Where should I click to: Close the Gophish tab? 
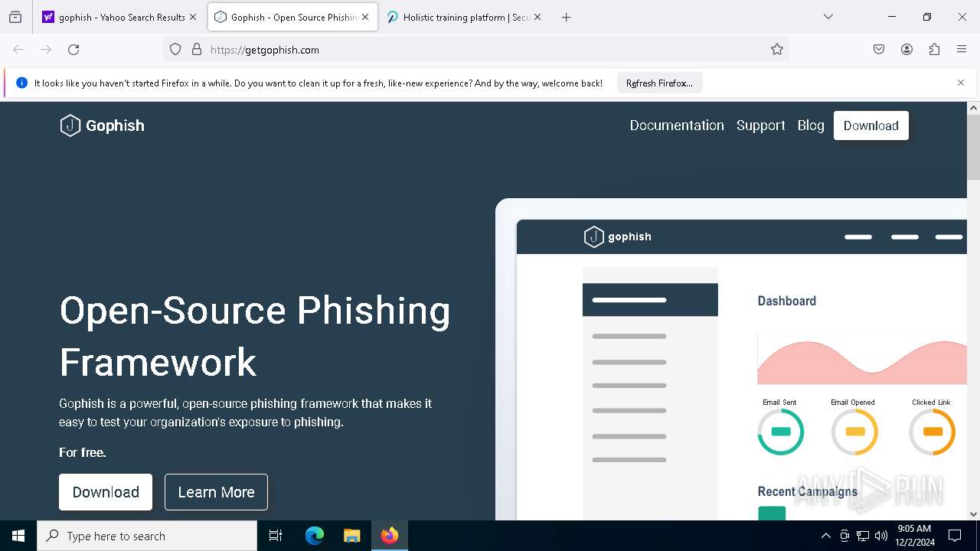click(365, 17)
